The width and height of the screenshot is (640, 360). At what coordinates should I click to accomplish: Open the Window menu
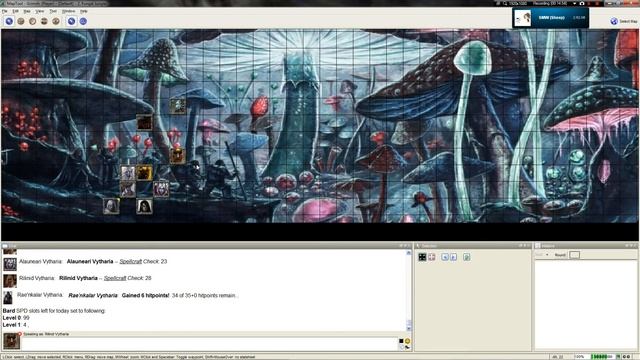[x=68, y=11]
